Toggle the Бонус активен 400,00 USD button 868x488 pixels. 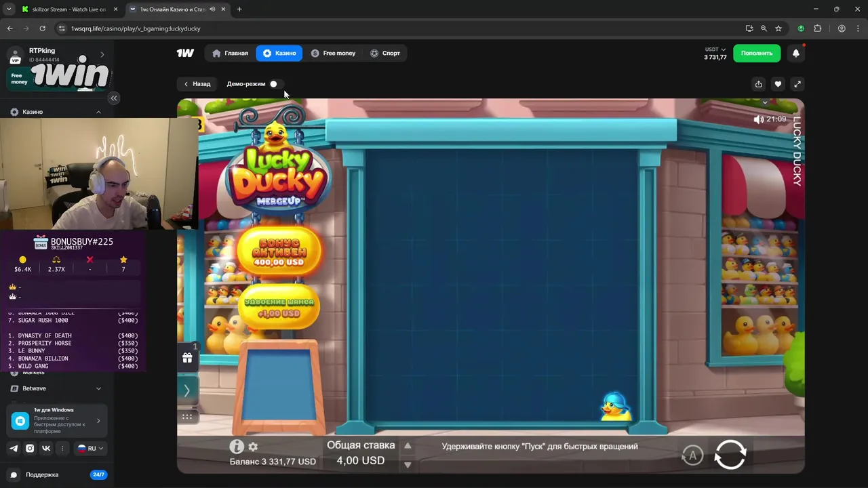(279, 251)
